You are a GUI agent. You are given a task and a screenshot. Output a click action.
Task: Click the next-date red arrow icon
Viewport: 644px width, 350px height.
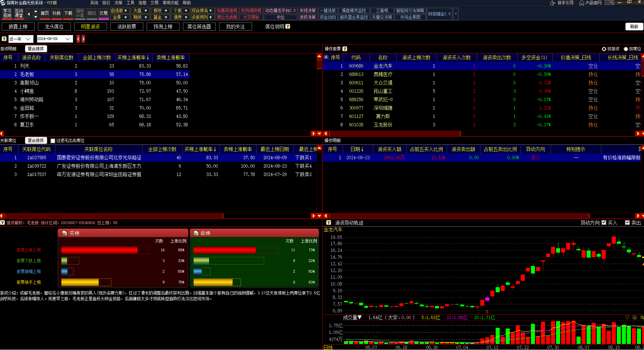tap(83, 39)
